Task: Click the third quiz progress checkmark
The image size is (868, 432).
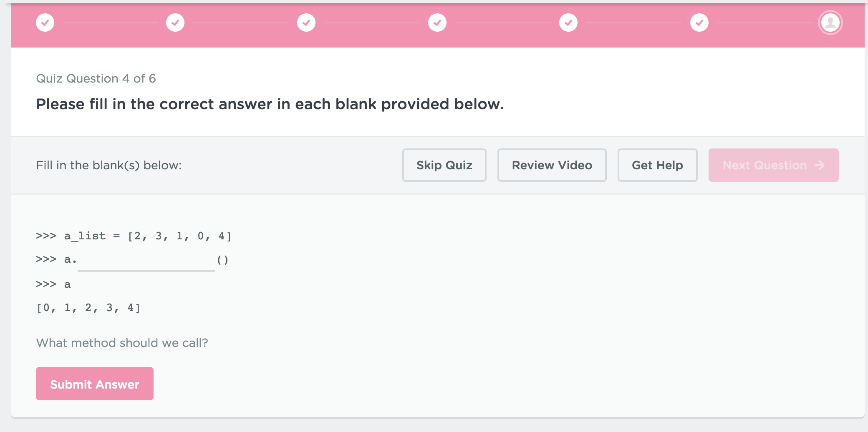Action: 306,23
